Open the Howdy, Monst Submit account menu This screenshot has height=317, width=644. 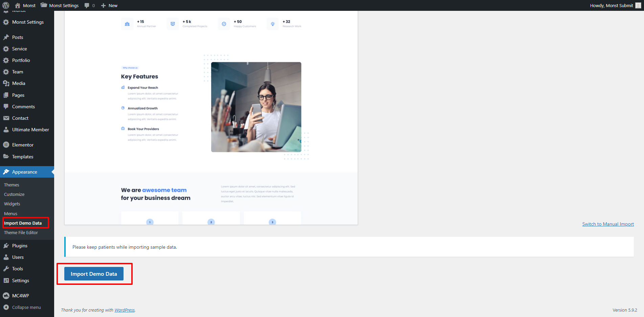click(x=611, y=5)
